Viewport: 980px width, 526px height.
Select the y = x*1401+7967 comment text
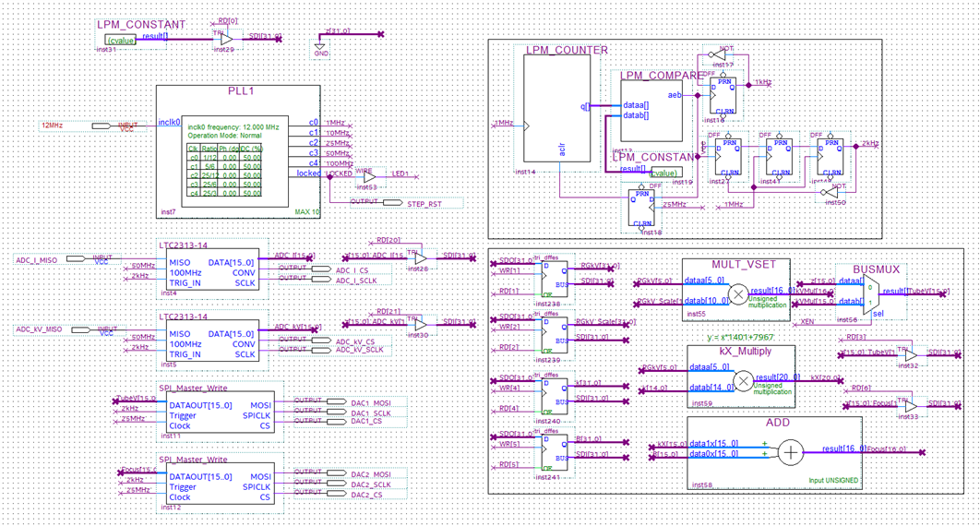click(x=740, y=337)
